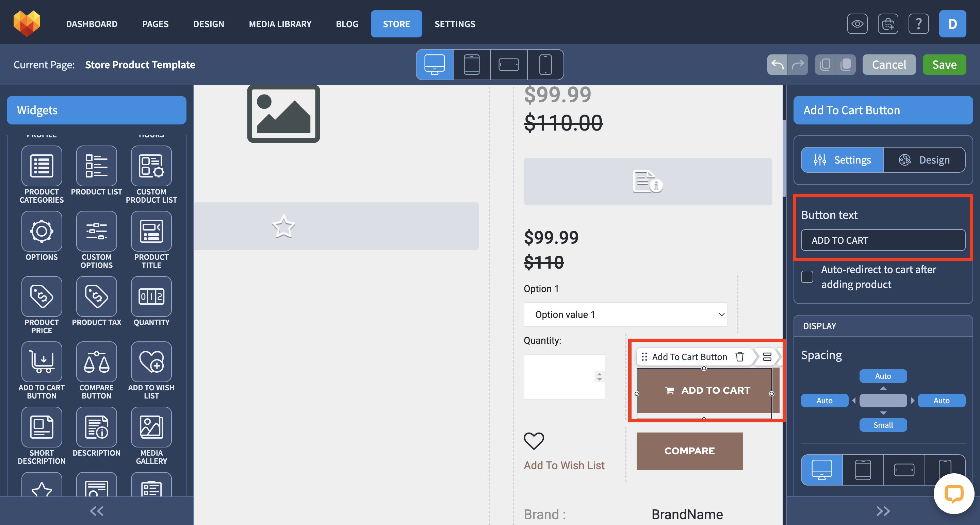Click the row layout icon beside trash
Image resolution: width=980 pixels, height=525 pixels.
[767, 357]
